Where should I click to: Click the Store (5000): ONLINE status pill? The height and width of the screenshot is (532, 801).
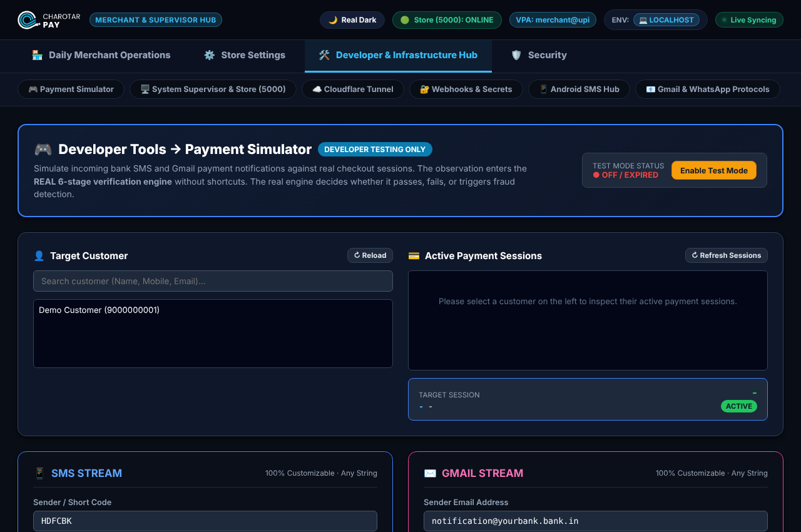click(x=447, y=20)
